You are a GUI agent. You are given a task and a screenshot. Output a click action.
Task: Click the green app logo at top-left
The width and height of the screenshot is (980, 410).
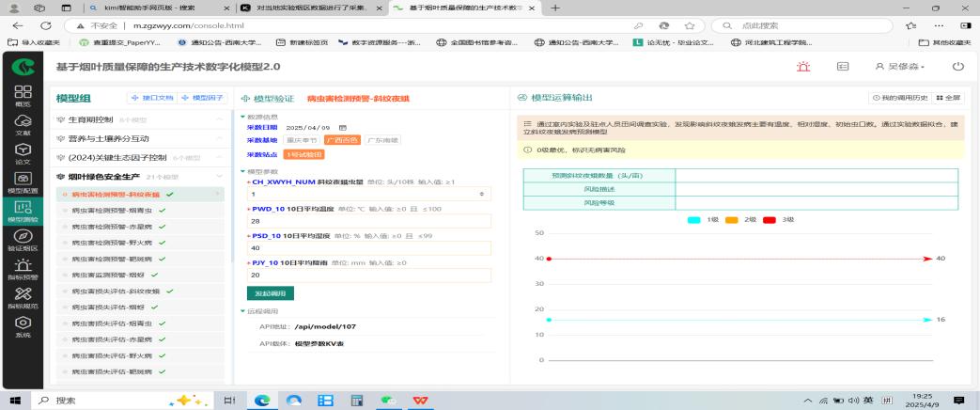click(23, 67)
